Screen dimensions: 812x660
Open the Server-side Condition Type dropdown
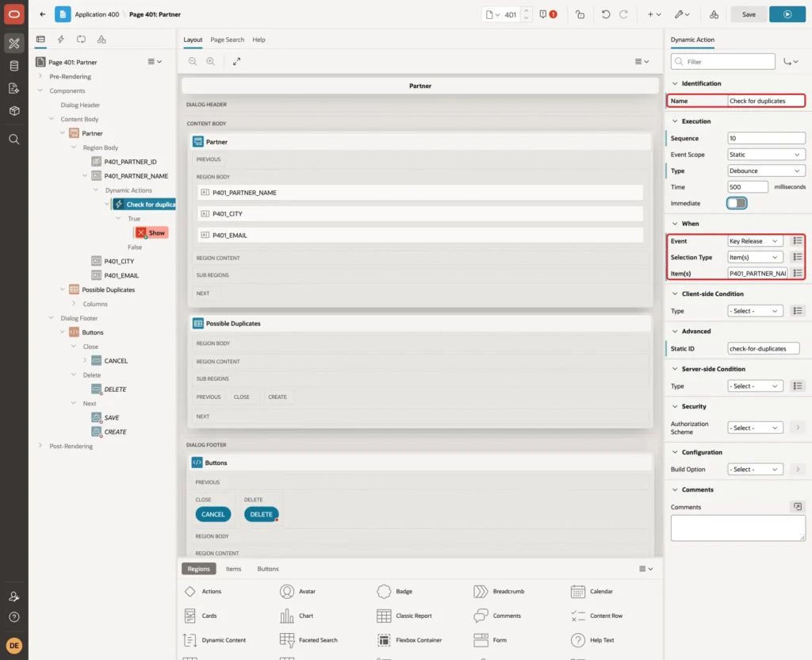(755, 386)
